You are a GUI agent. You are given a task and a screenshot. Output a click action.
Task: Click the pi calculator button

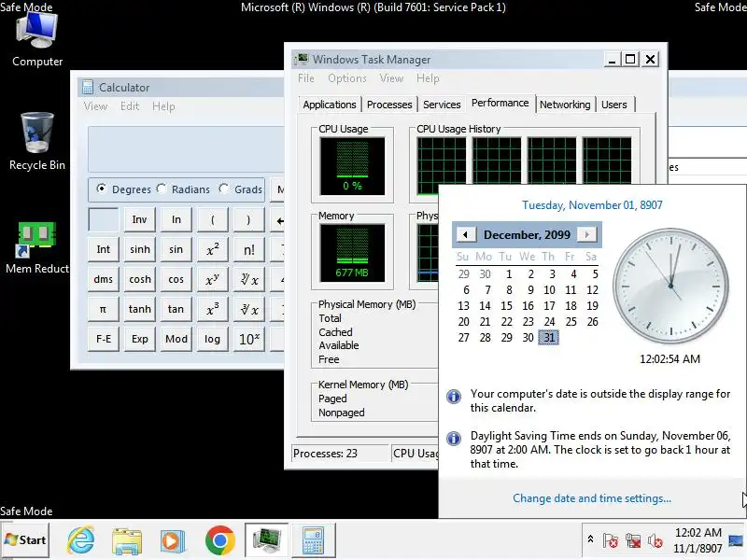point(103,309)
